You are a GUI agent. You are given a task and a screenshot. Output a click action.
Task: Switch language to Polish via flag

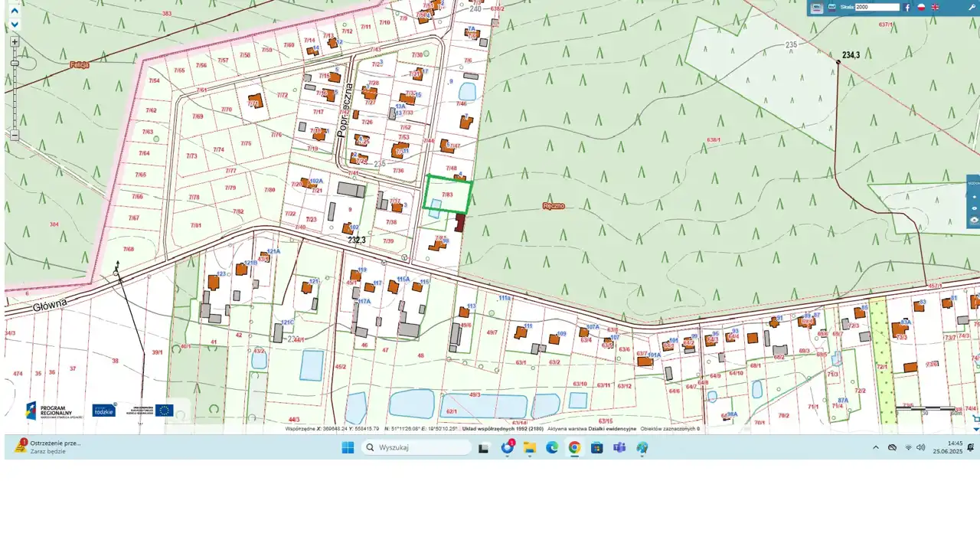pos(921,8)
